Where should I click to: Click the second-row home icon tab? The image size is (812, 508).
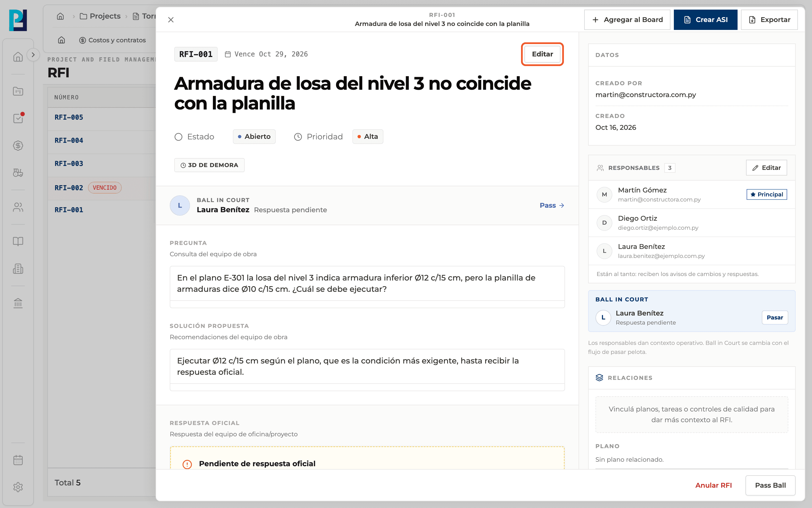61,40
